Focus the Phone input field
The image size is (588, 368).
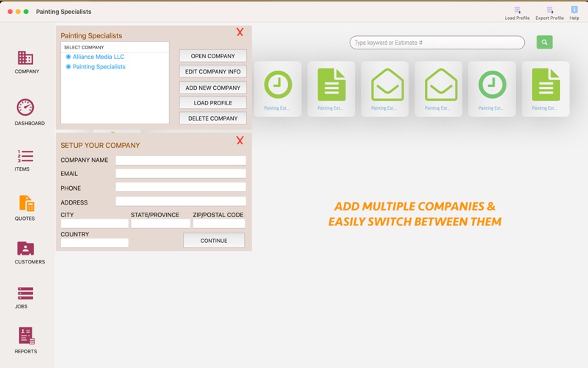pyautogui.click(x=181, y=187)
